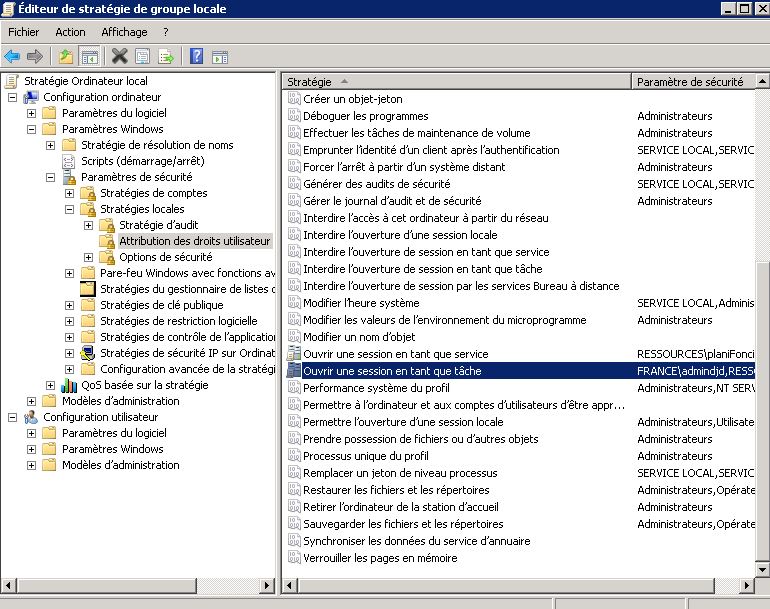Open Properties via the toolbar icon
Viewport: 770px width, 609px height.
click(143, 56)
